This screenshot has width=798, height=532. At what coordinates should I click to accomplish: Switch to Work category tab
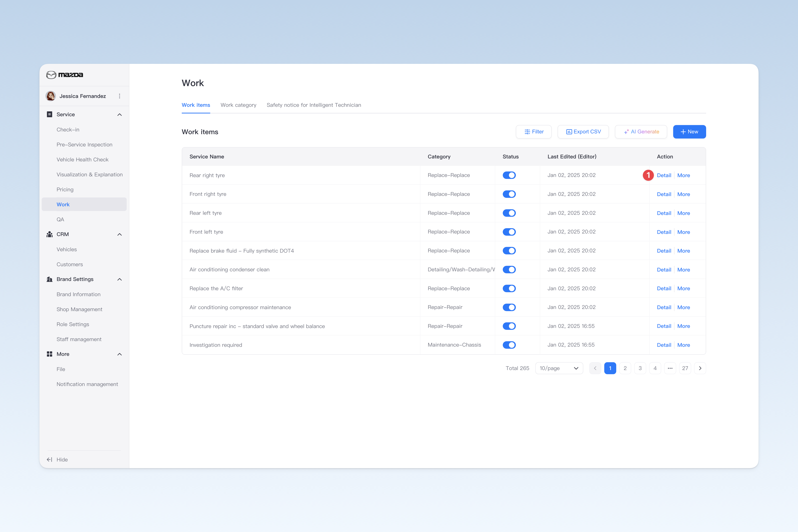(x=238, y=105)
